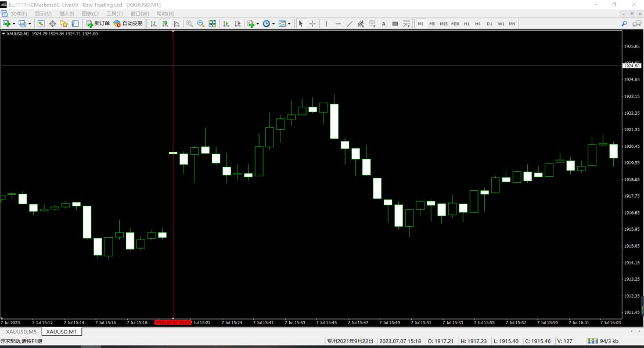
Task: Click the Periods clock icon
Action: click(x=266, y=24)
